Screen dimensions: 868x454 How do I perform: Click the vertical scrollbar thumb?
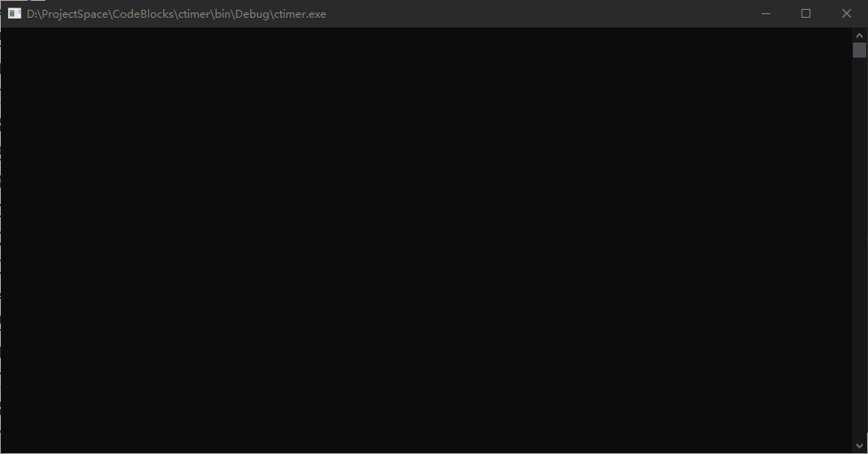[859, 50]
